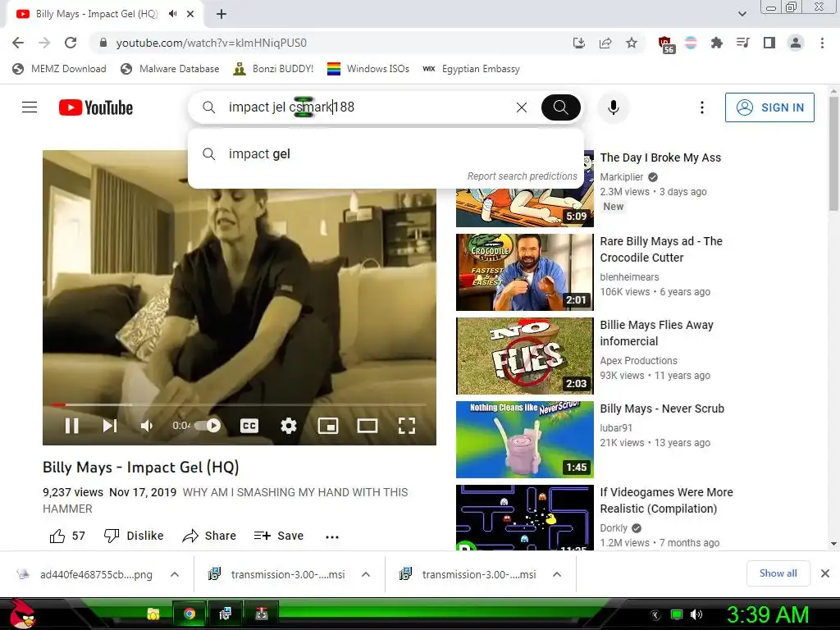Toggle closed captions CC button
Viewport: 840px width, 630px height.
[x=249, y=426]
